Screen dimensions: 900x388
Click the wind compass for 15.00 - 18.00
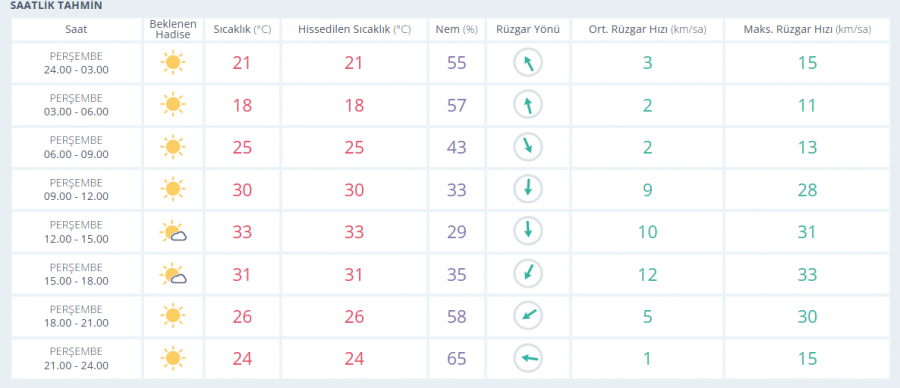[527, 274]
